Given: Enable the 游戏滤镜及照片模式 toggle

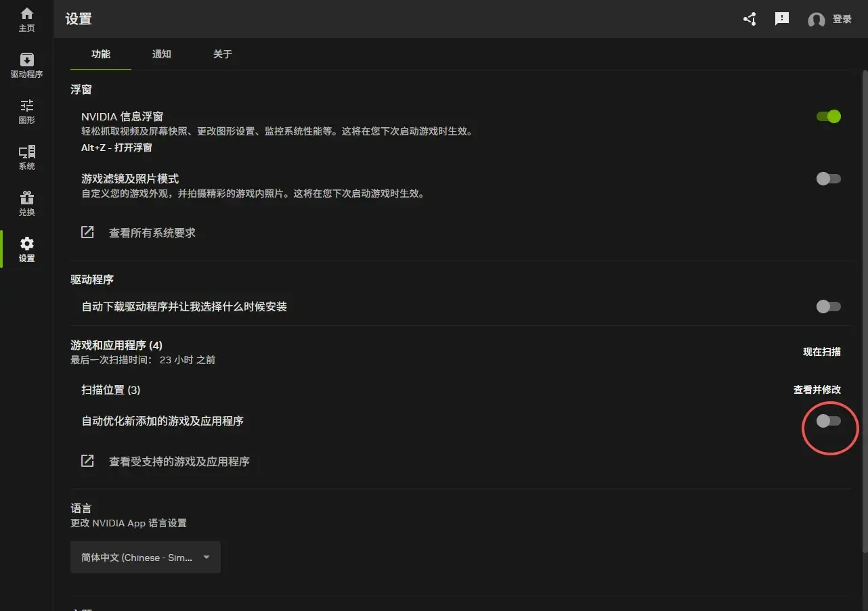Looking at the screenshot, I should point(829,179).
